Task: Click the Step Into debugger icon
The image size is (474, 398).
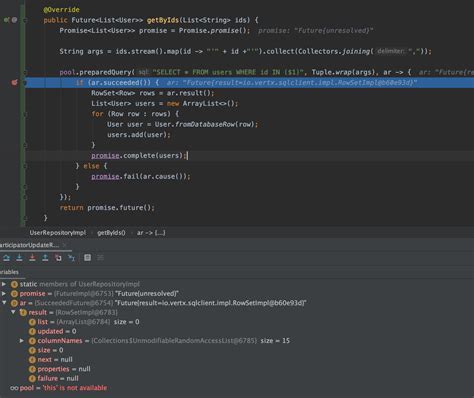Action: click(x=19, y=258)
